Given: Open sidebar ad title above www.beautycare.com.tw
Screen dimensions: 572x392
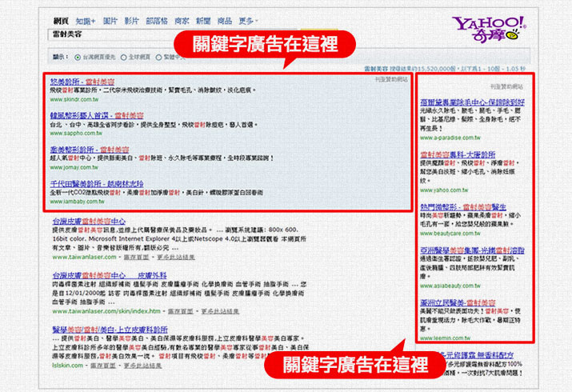Looking at the screenshot, I should [463, 207].
